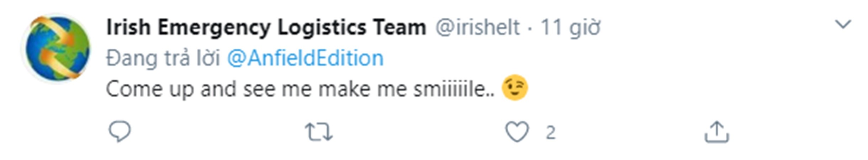Expand the tweet's more options chevron
Viewport: 868px width, 160px height.
(x=842, y=25)
